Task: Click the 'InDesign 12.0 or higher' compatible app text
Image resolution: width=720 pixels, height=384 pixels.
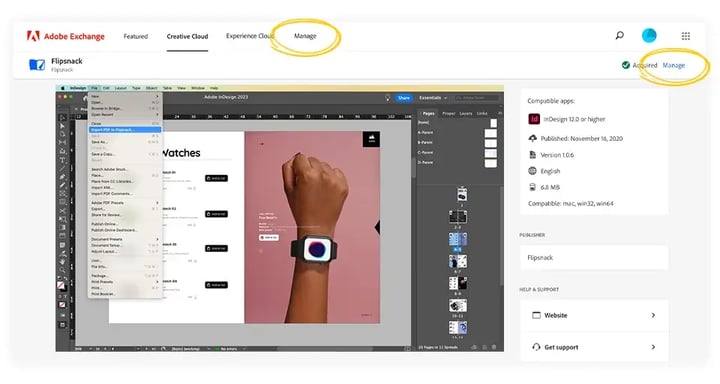Action: [574, 119]
